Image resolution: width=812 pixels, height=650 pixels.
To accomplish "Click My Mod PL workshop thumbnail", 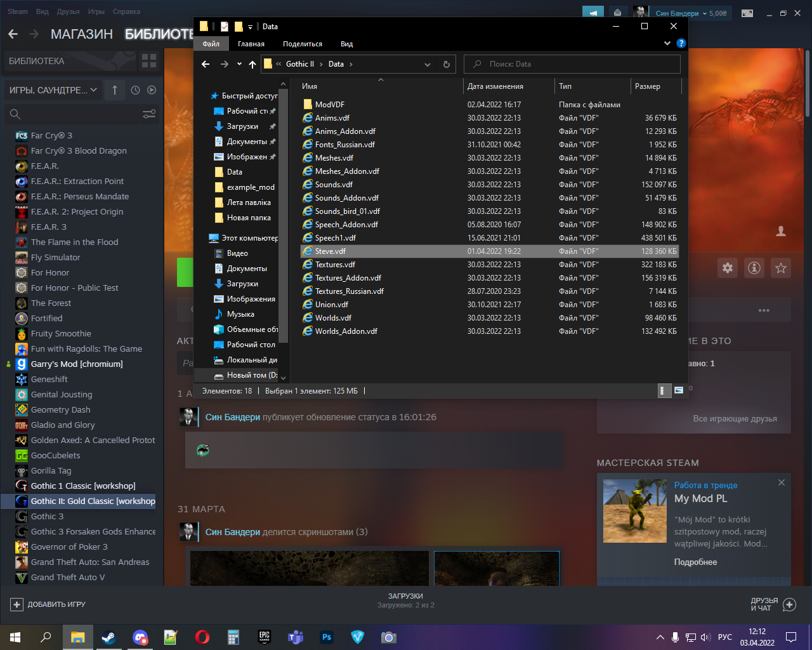I will [x=634, y=511].
